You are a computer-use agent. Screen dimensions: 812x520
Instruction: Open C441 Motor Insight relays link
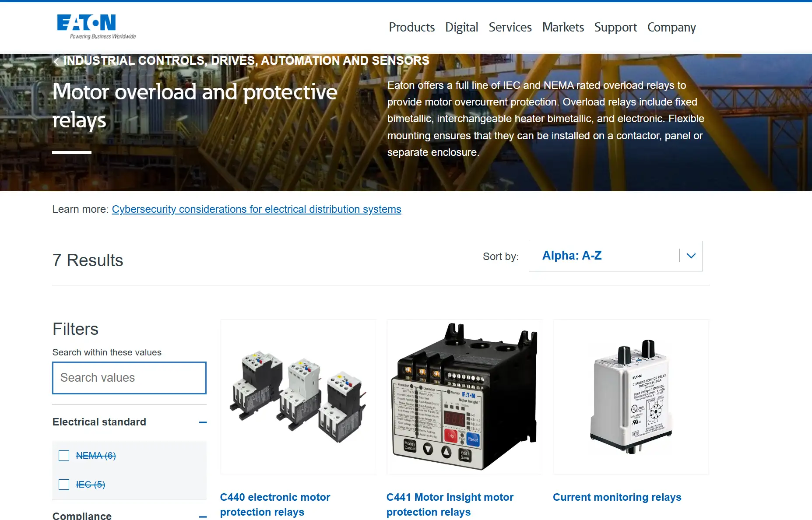pos(450,505)
